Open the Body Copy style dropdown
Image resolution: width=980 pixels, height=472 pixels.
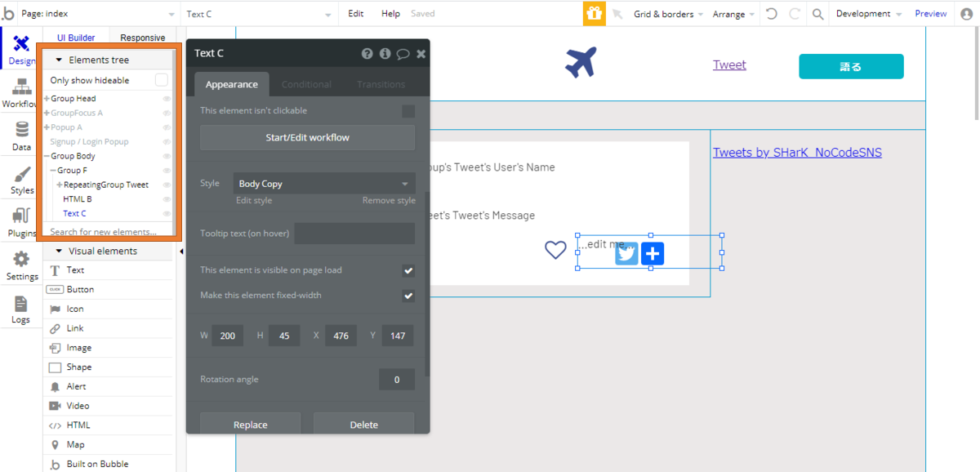pos(324,184)
